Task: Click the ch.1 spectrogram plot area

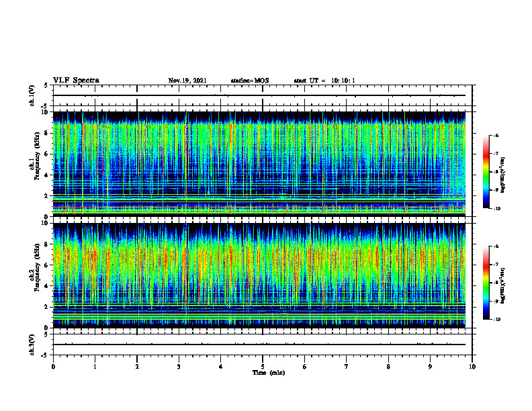Action: [263, 164]
